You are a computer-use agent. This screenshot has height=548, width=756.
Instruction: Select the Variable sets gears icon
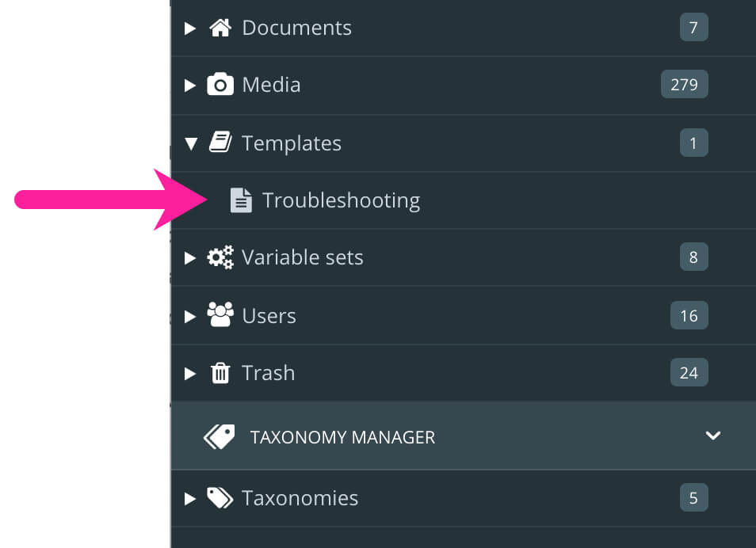point(220,257)
